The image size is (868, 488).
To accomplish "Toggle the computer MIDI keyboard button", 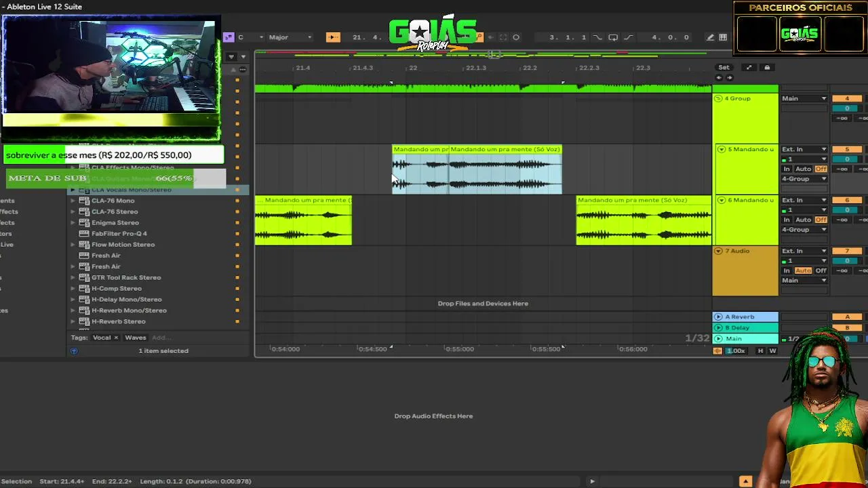I will tap(723, 37).
